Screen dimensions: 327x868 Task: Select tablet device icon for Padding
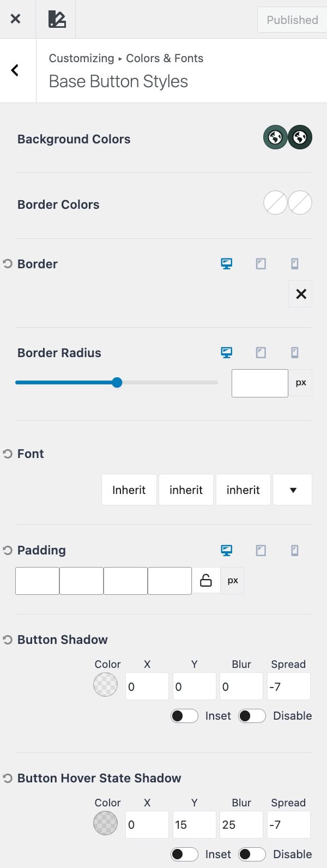tap(261, 551)
